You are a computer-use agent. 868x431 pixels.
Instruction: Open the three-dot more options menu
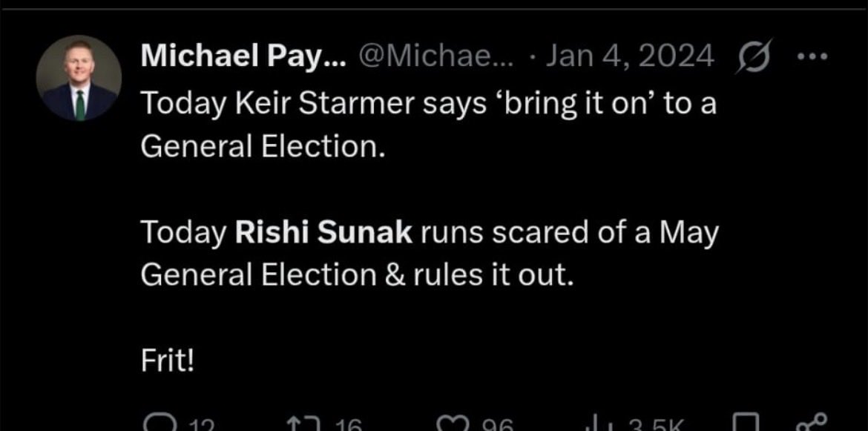(812, 56)
